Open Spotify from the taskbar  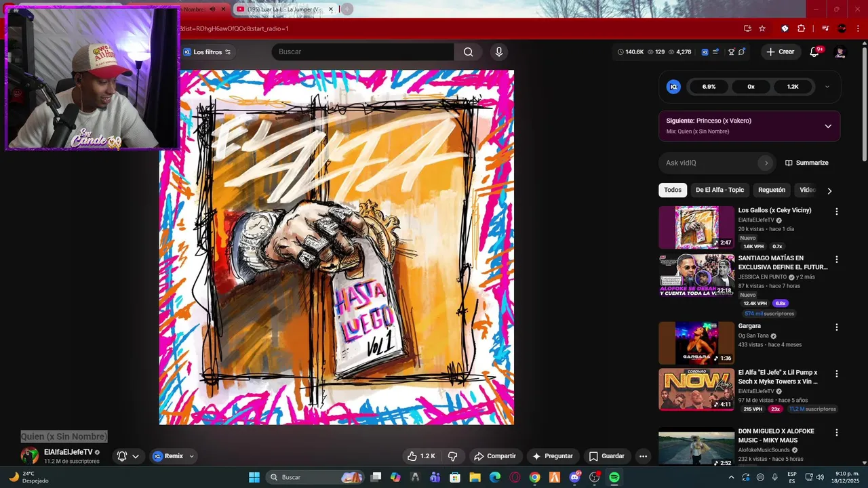(x=614, y=477)
